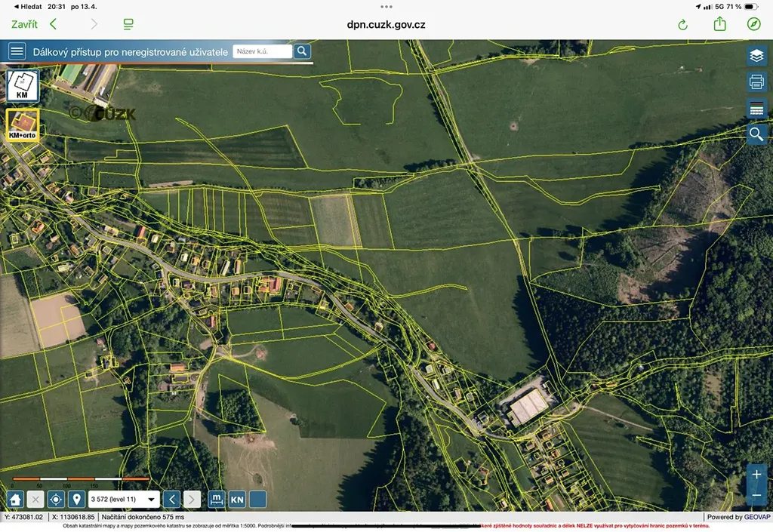Select the KN cadastre info tool
This screenshot has height=532, width=773.
point(237,500)
